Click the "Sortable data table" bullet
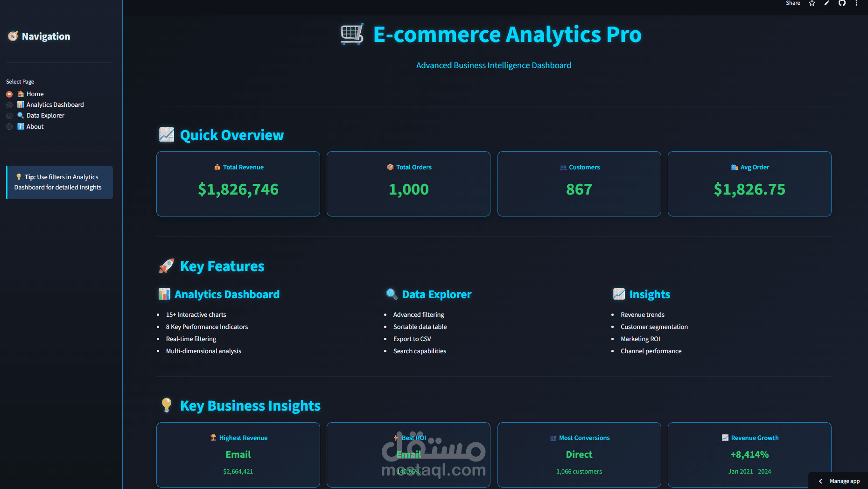 [420, 327]
